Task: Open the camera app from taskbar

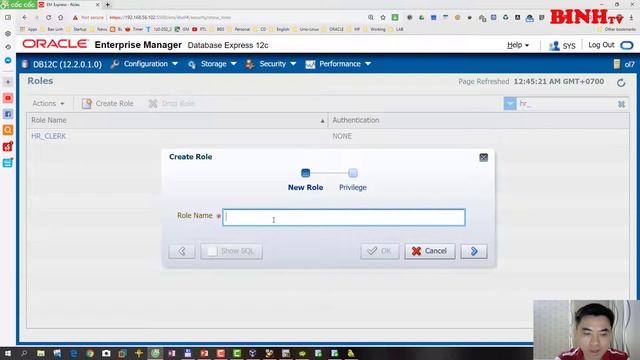Action: click(x=106, y=353)
